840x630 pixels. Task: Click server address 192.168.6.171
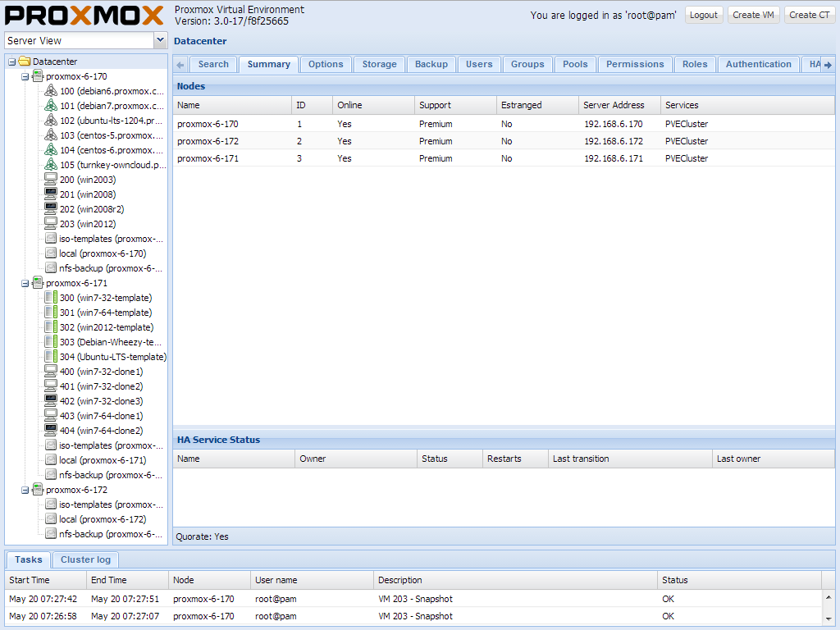[x=614, y=158]
